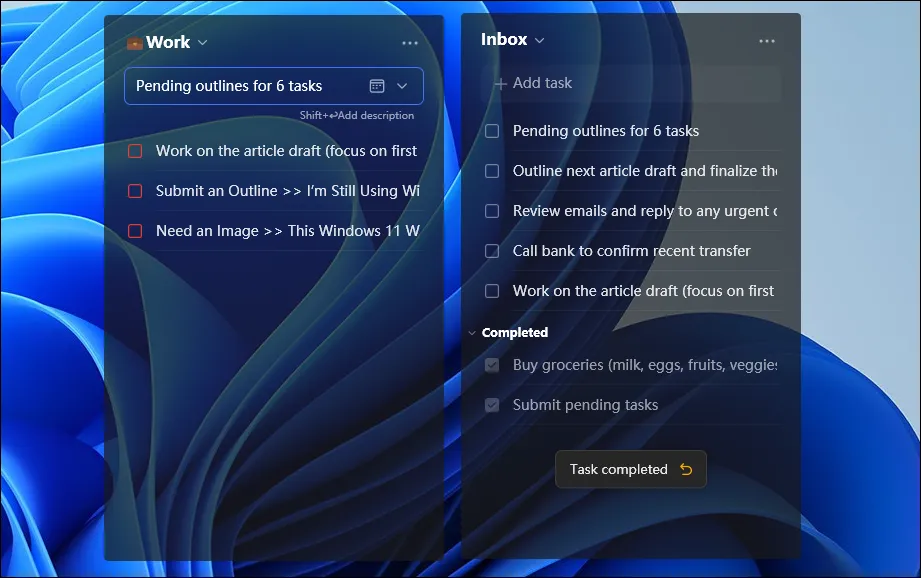Collapse the Completed section
Viewport: 921px width, 578px height.
pyautogui.click(x=472, y=332)
